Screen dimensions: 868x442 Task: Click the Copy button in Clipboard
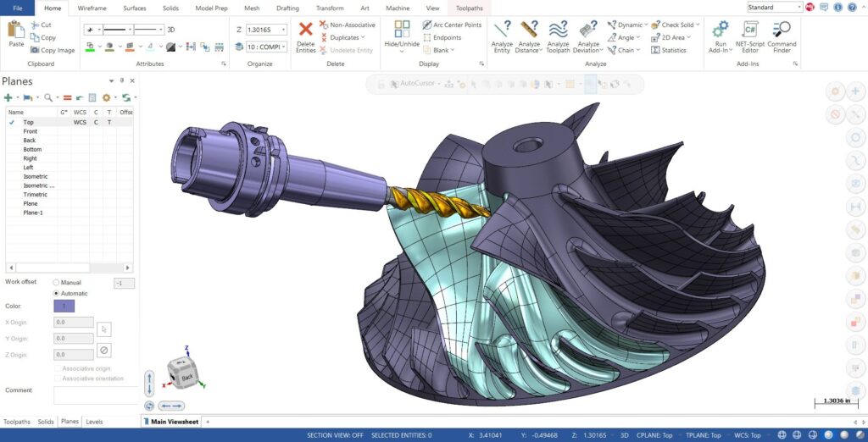43,37
